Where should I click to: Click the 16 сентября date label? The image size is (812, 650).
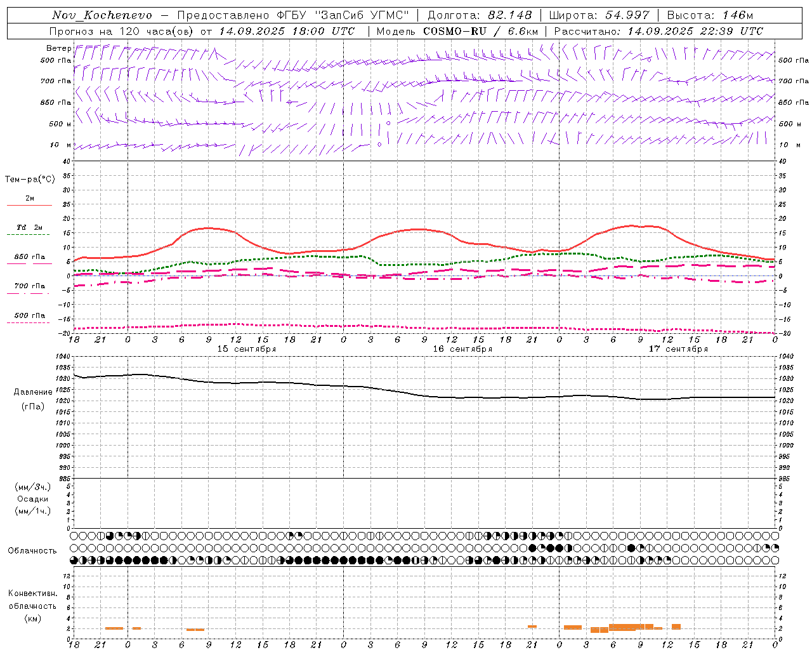click(462, 349)
